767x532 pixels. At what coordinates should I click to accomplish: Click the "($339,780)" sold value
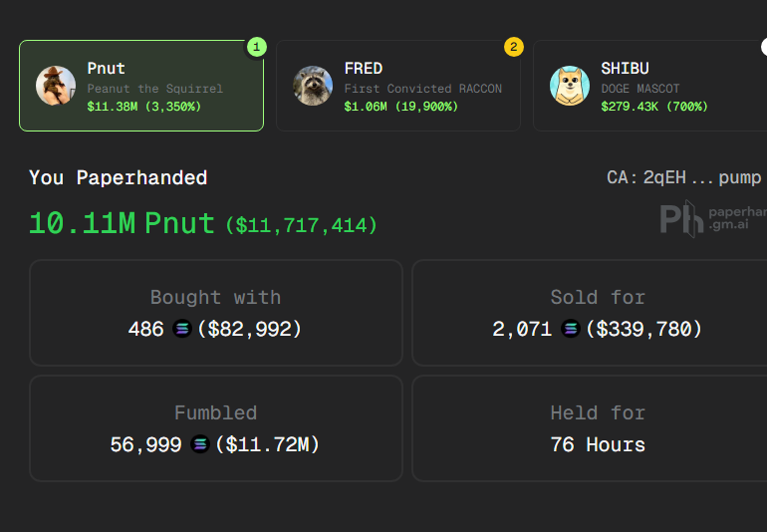point(643,329)
